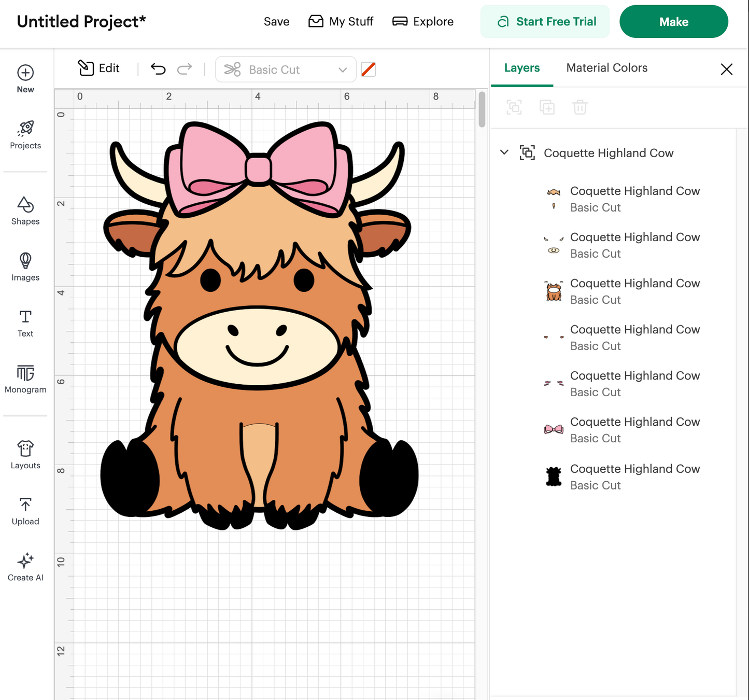The image size is (749, 700).
Task: Click the Duplicate layer icon
Action: pos(547,107)
